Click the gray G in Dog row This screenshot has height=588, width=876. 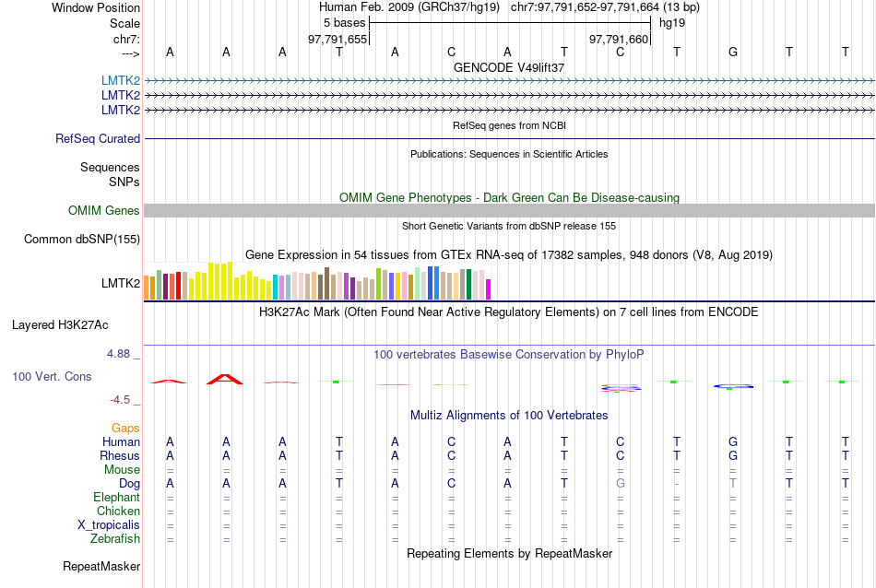point(621,484)
